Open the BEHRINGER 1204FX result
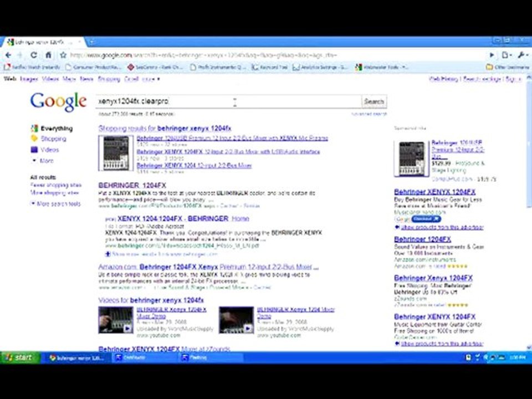 pyautogui.click(x=132, y=186)
